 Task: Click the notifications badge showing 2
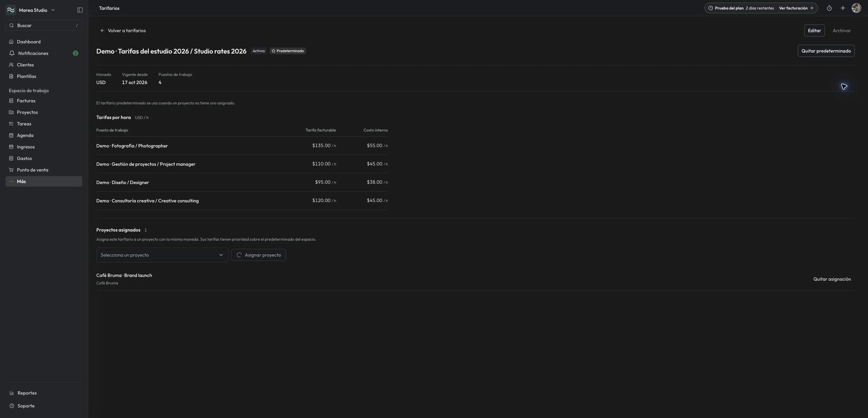(x=75, y=53)
